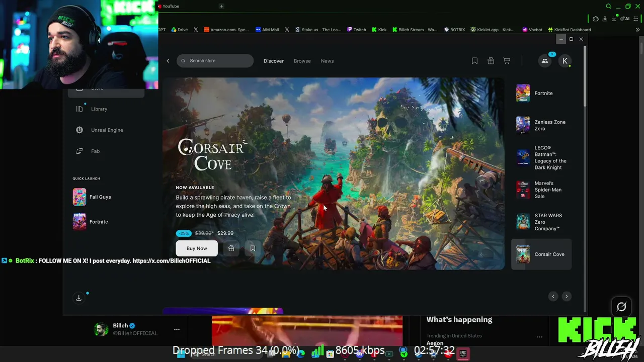
Task: Click the $29.99 price text
Action: click(x=225, y=233)
